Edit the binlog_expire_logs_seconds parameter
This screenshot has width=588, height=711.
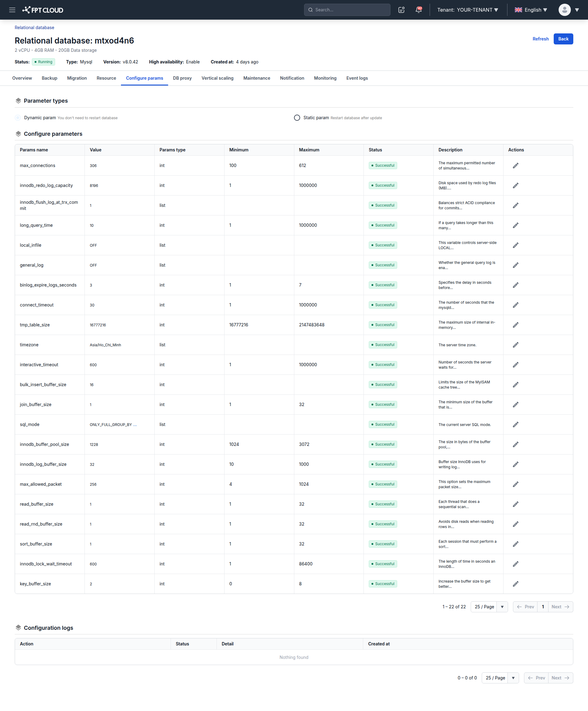tap(515, 285)
